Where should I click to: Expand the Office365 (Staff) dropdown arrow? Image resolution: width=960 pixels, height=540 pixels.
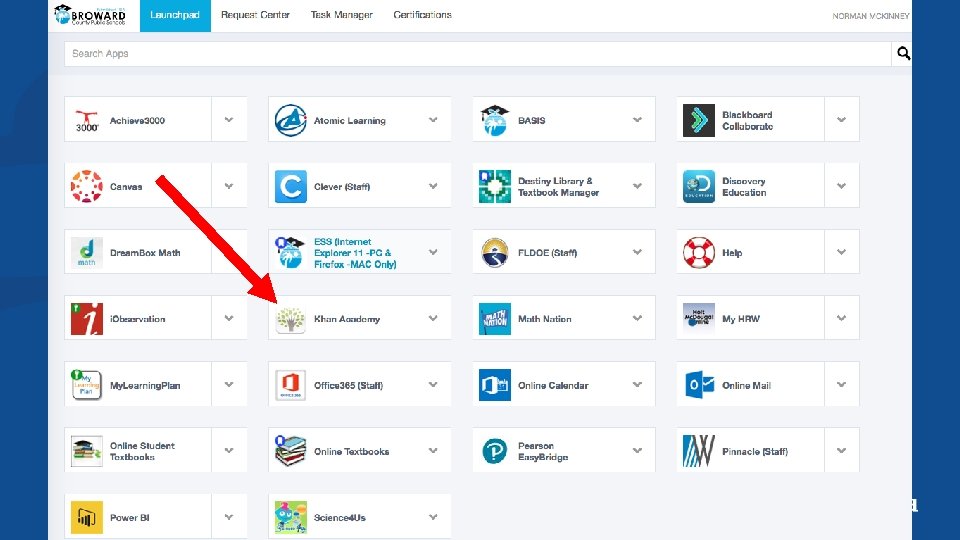click(x=433, y=384)
